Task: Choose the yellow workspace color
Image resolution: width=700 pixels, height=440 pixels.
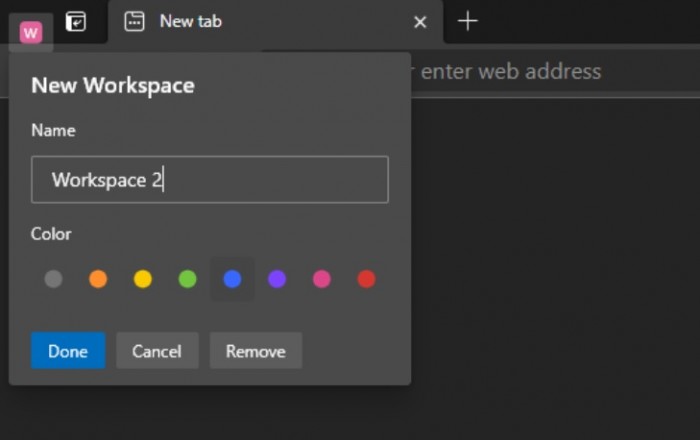Action: (x=143, y=279)
